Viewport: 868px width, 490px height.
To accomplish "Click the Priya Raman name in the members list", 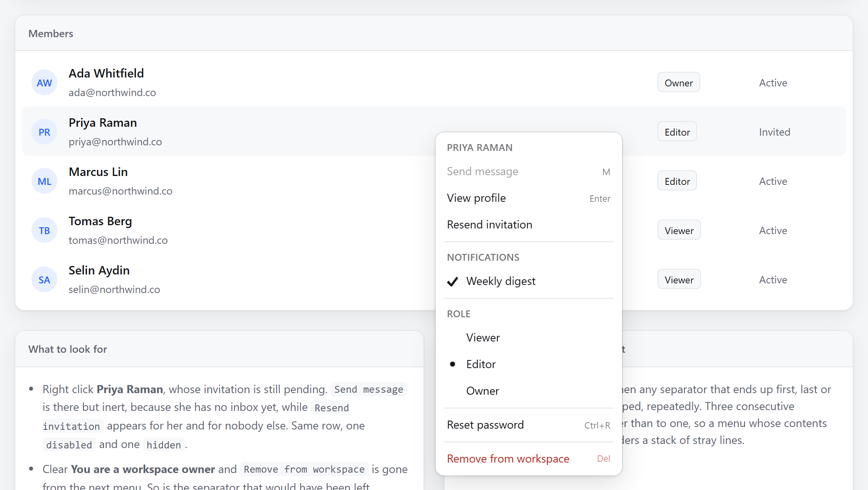I will pyautogui.click(x=102, y=123).
